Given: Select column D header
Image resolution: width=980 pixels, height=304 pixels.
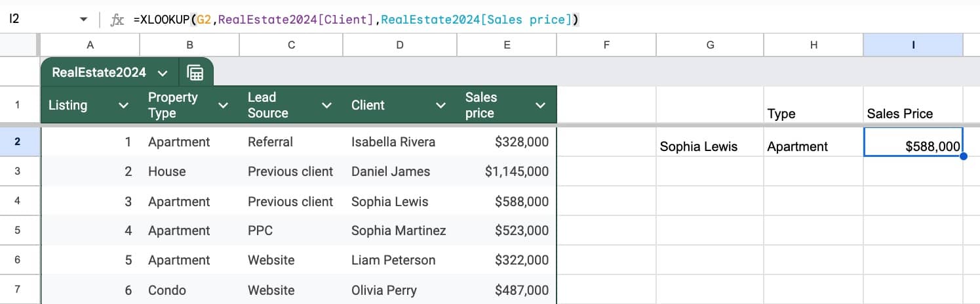Looking at the screenshot, I should [x=400, y=45].
